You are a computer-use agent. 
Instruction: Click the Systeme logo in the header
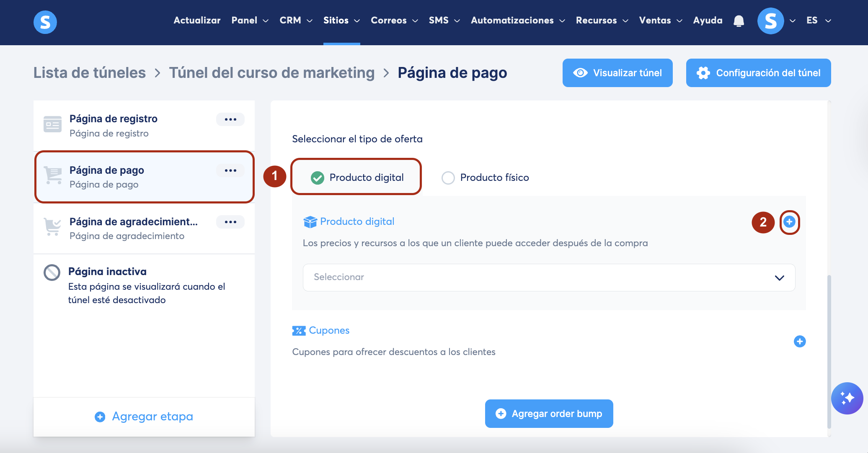(45, 22)
